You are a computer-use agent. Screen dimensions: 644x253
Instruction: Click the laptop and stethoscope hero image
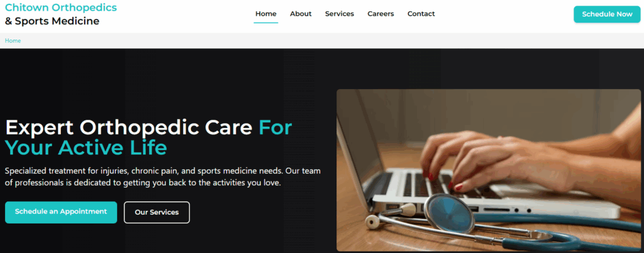pos(488,170)
